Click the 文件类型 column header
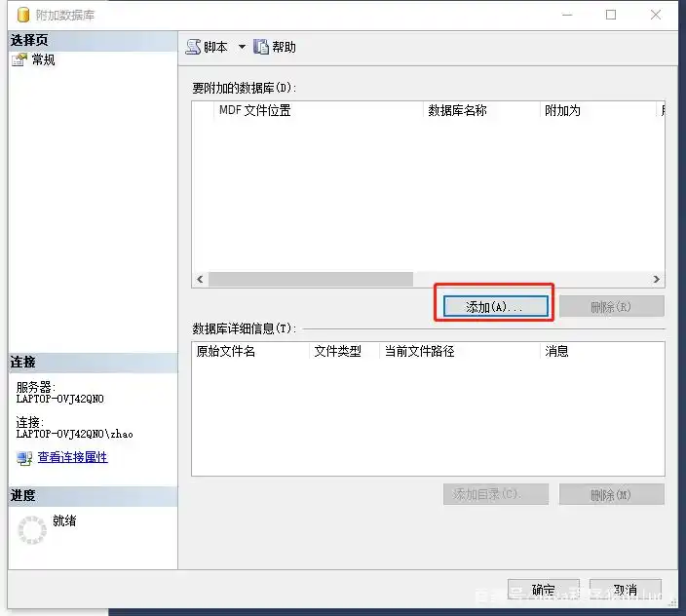This screenshot has width=686, height=616. coord(344,351)
